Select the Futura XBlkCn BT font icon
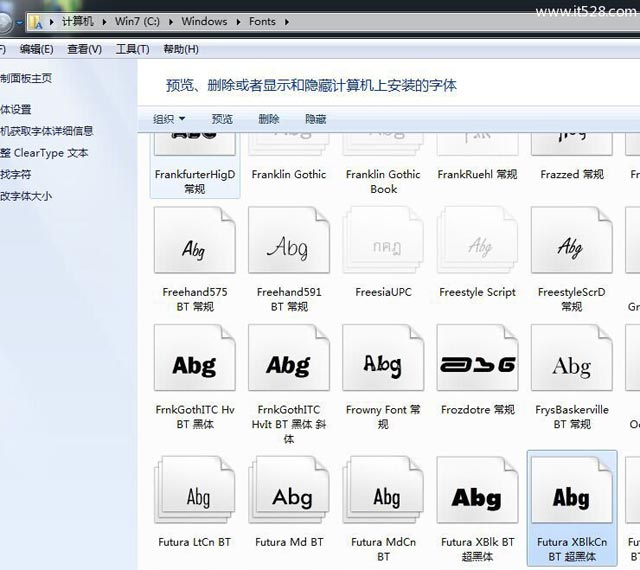This screenshot has width=640, height=570. [x=572, y=490]
